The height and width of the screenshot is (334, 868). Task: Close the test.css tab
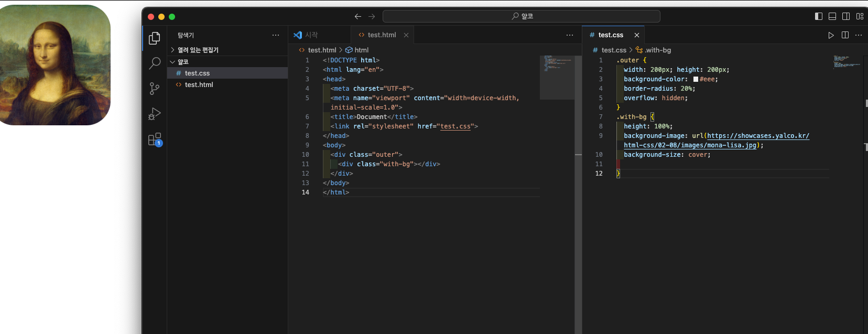(637, 35)
